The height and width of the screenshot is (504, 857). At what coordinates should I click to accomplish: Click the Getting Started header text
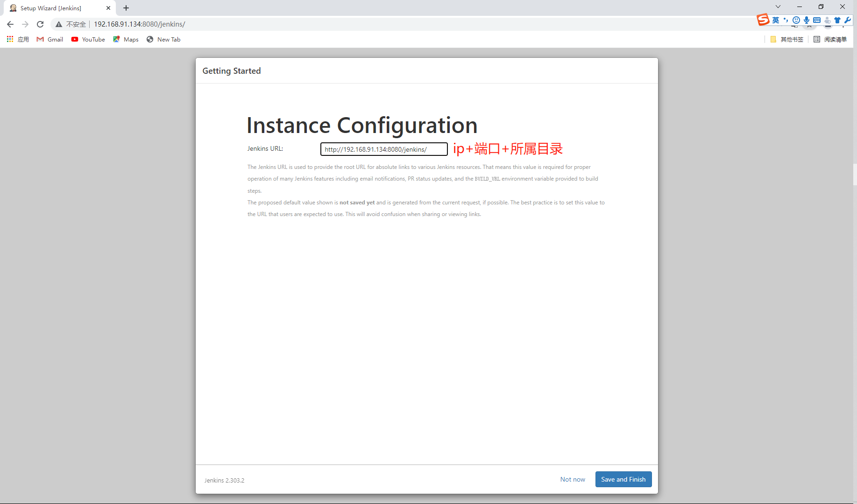point(232,71)
